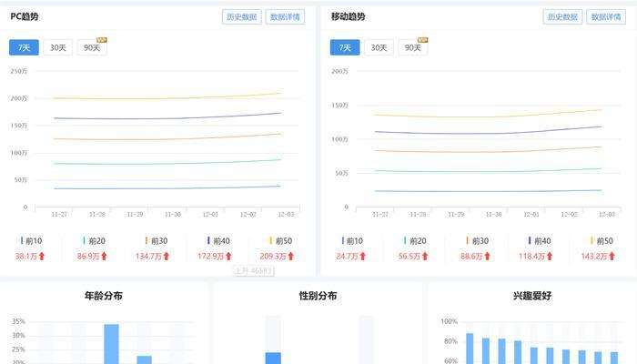This screenshot has width=637, height=364.
Task: Select the 7天 tab in PC趋势
Action: point(24,47)
